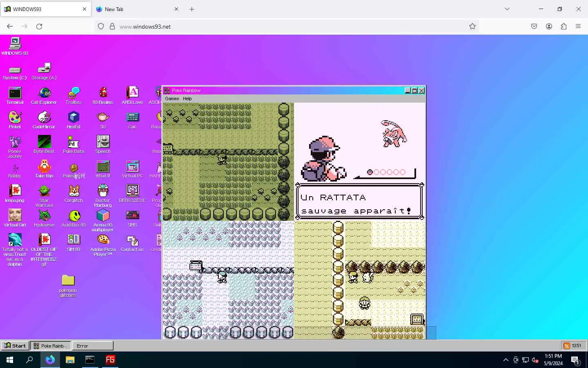Open the DEFRAG32.EXE icon
This screenshot has height=368, width=588.
132,194
